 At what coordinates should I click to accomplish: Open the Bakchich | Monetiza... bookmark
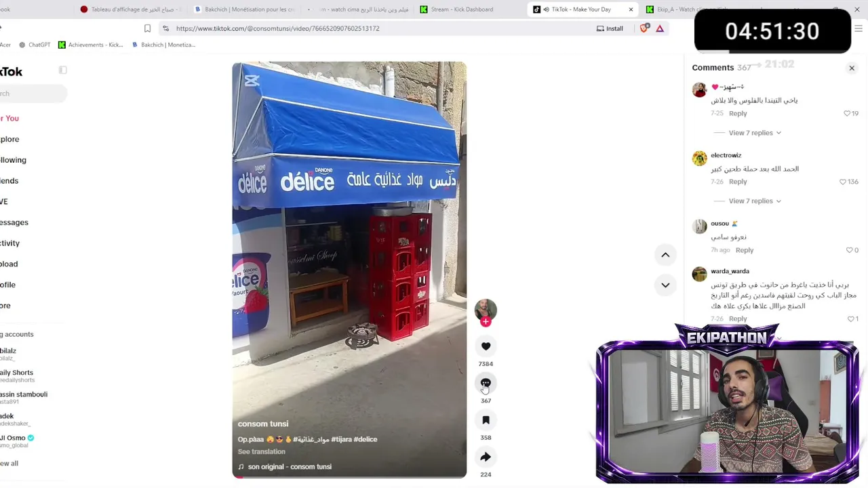pyautogui.click(x=163, y=45)
